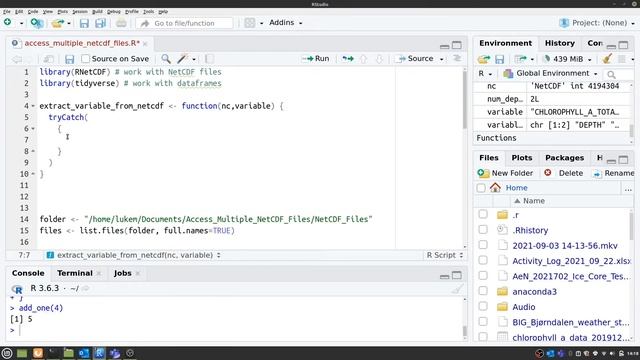This screenshot has height=360, width=640.
Task: Toggle Source on Save checkbox
Action: coord(85,59)
